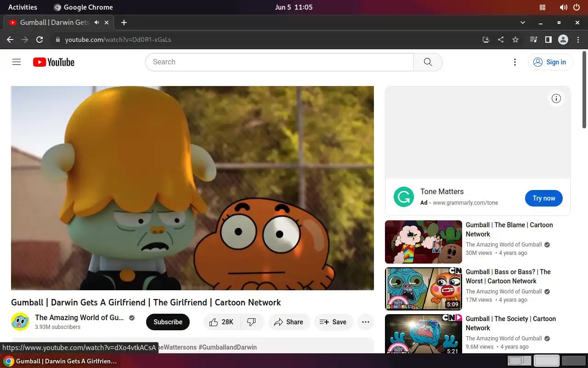Focus the YouTube Search input field
This screenshot has width=588, height=368.
click(x=279, y=62)
